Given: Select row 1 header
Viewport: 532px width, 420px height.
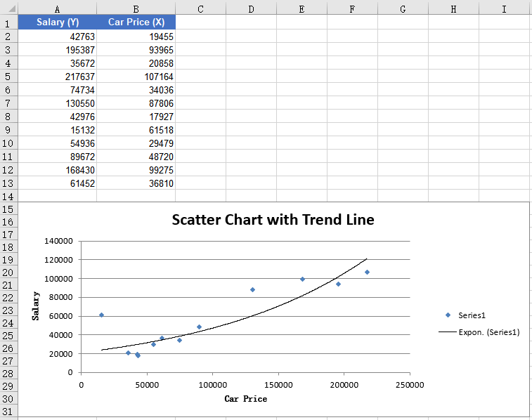Looking at the screenshot, I should click(9, 22).
